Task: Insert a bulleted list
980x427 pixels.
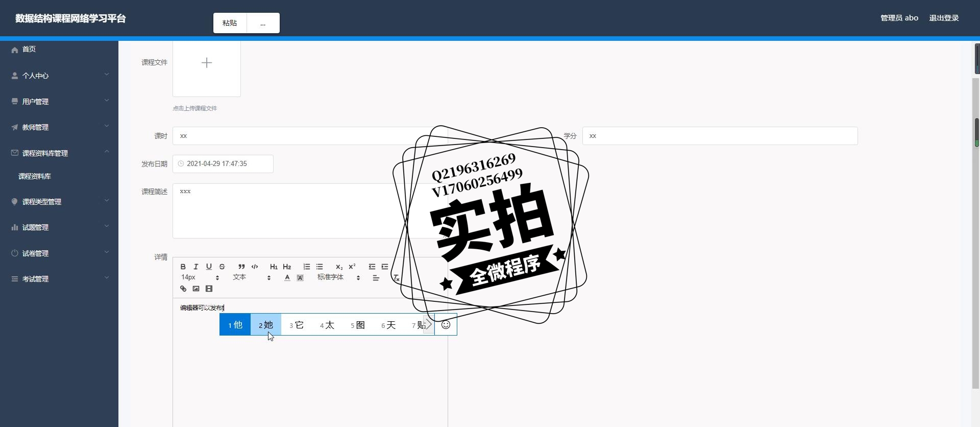Action: coord(320,267)
